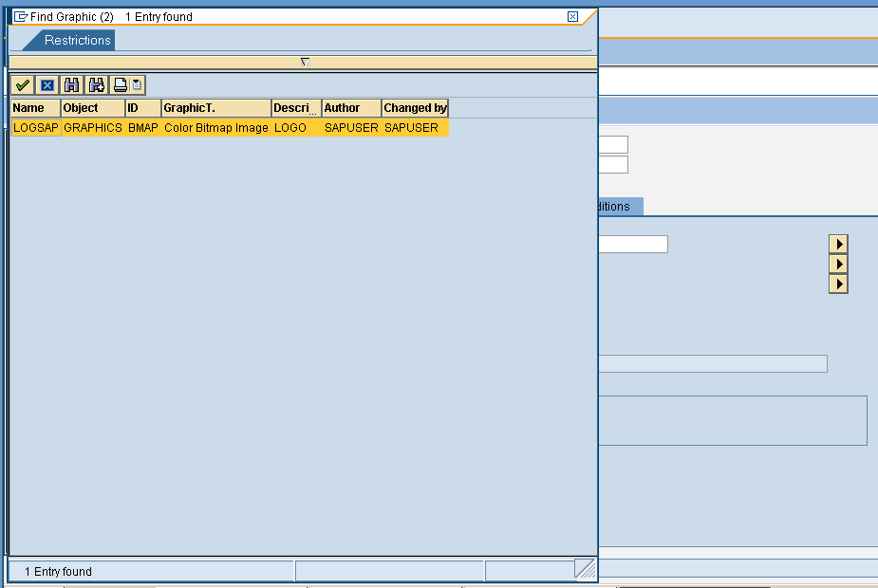Export list with the local file icon
878x588 pixels.
pos(137,84)
